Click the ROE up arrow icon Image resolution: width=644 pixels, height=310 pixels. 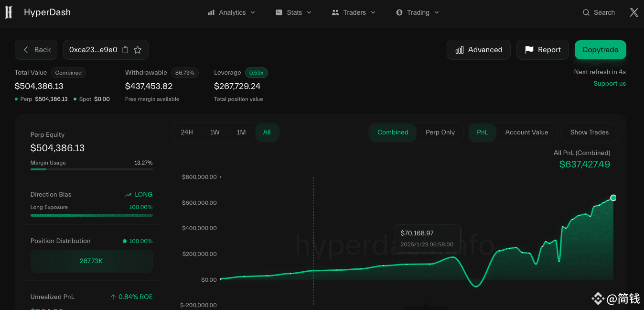click(x=113, y=297)
